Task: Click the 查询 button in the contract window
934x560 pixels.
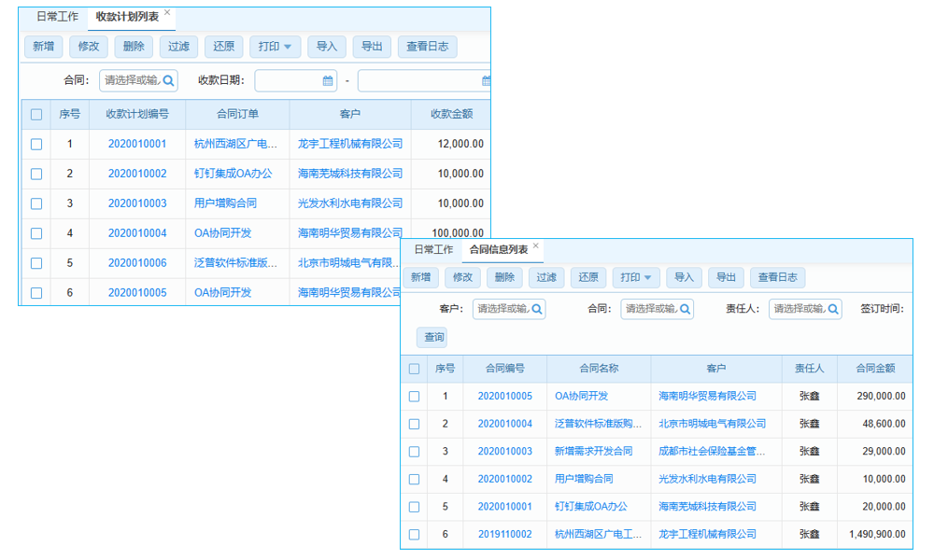Action: pos(431,337)
